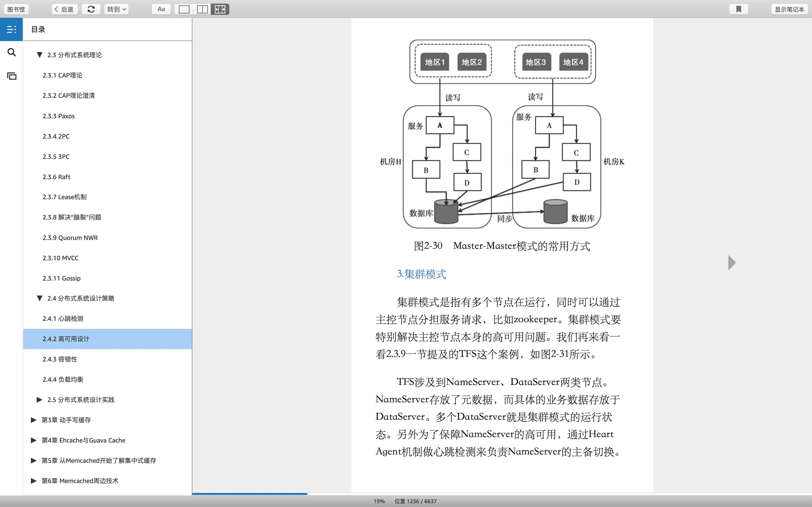Switch to single column view

[x=184, y=9]
